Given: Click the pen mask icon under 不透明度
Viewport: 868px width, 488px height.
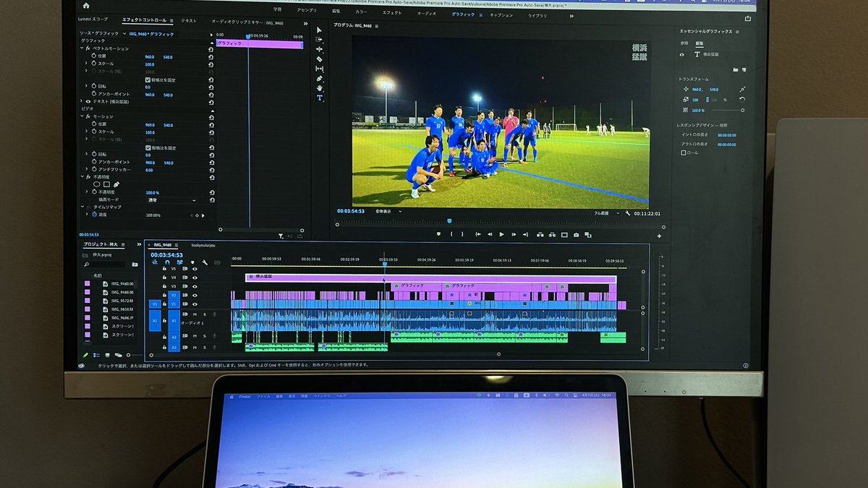Looking at the screenshot, I should coord(116,184).
